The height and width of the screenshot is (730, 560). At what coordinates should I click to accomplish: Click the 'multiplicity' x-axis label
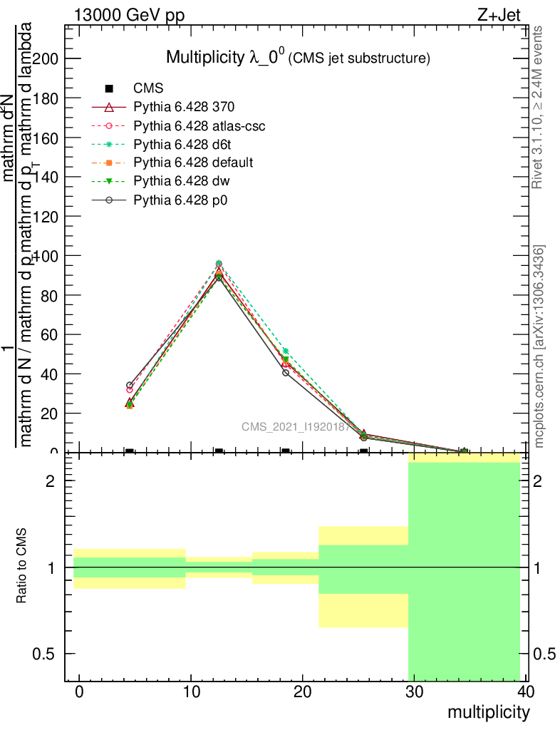(488, 712)
